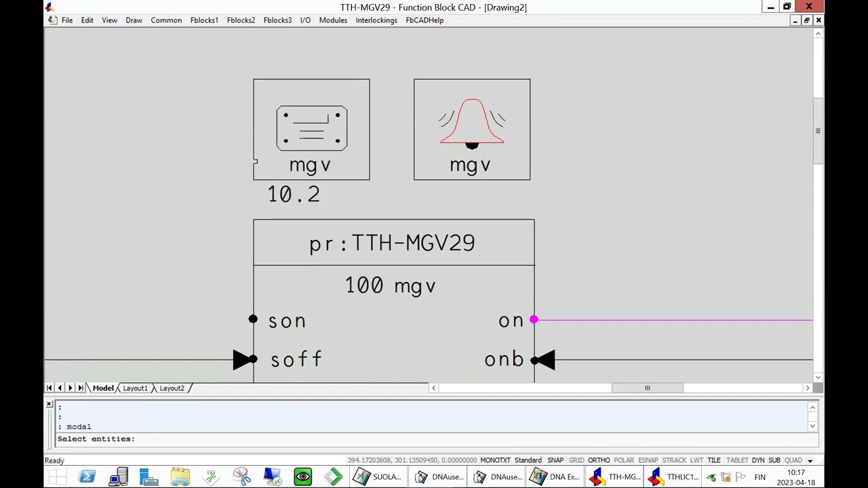
Task: Toggle POLAR tracking in the status bar
Action: click(624, 460)
